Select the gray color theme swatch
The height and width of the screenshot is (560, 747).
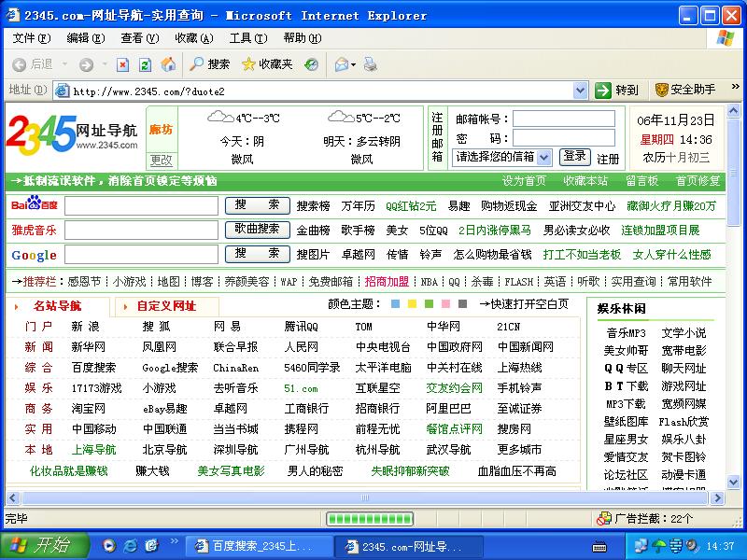coord(462,304)
